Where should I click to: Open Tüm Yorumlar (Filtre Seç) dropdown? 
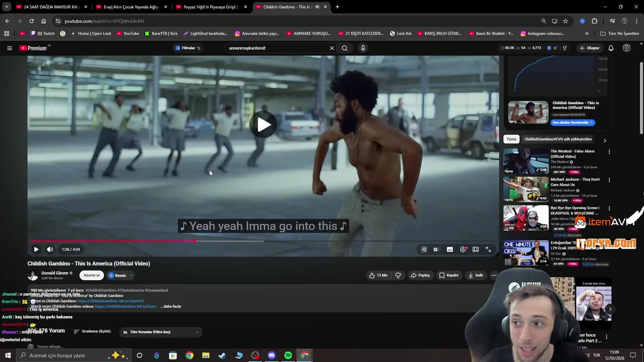[x=161, y=332]
